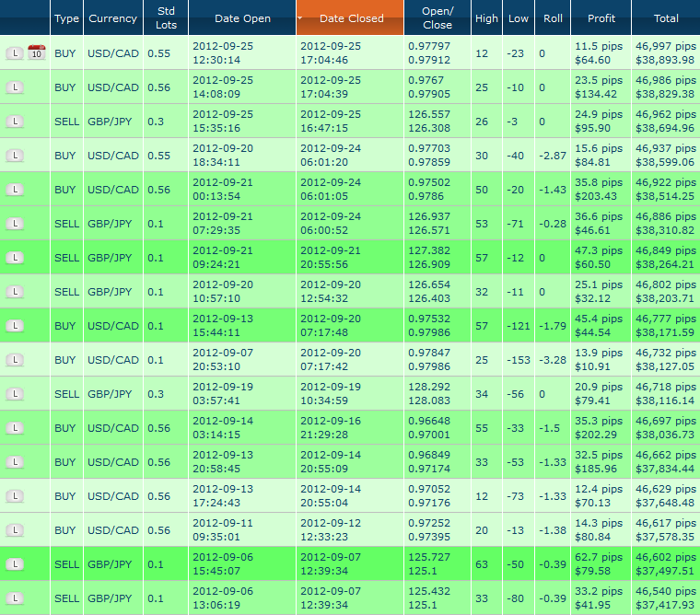Click the calendar icon in first trade row
Viewport: 700px width, 615px height.
37,52
